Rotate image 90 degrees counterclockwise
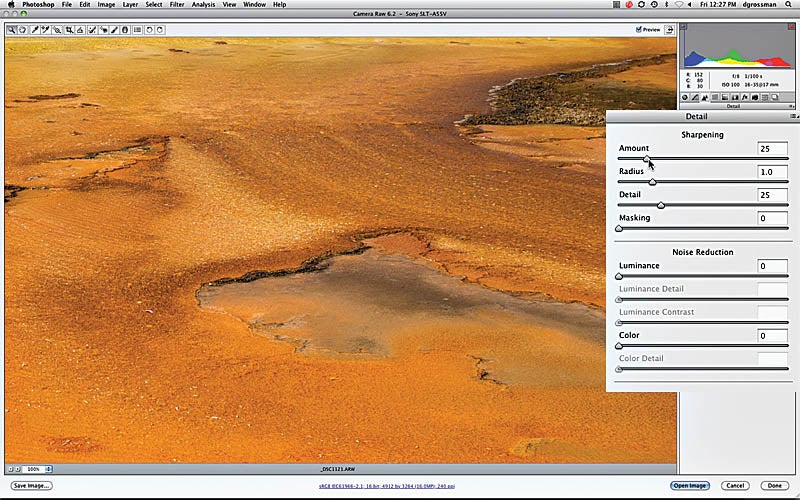 (149, 30)
